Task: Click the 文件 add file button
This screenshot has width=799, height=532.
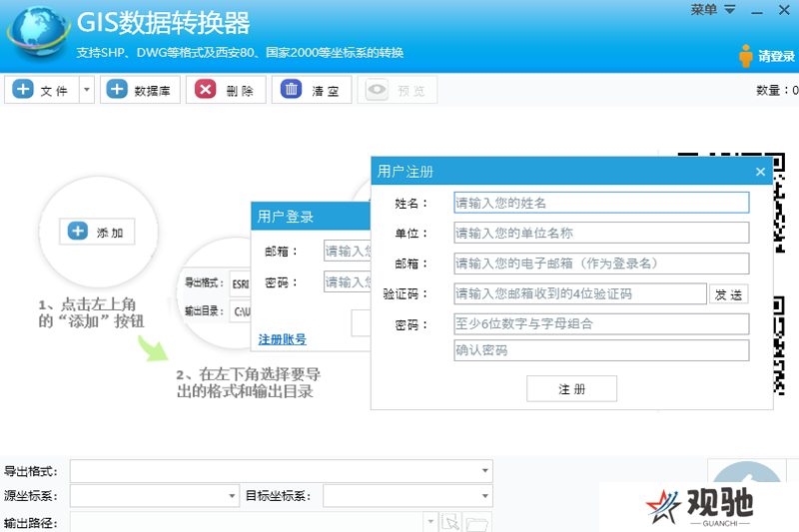Action: [x=42, y=90]
